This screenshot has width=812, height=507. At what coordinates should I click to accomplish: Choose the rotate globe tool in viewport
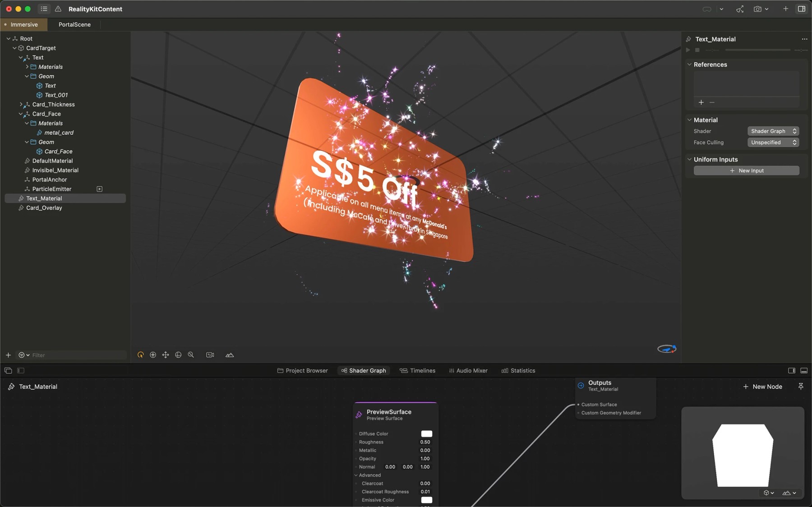(178, 355)
